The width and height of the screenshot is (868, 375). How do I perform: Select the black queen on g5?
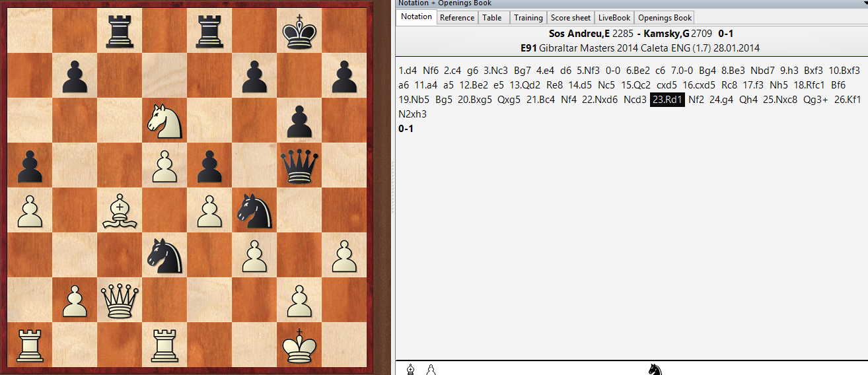299,164
